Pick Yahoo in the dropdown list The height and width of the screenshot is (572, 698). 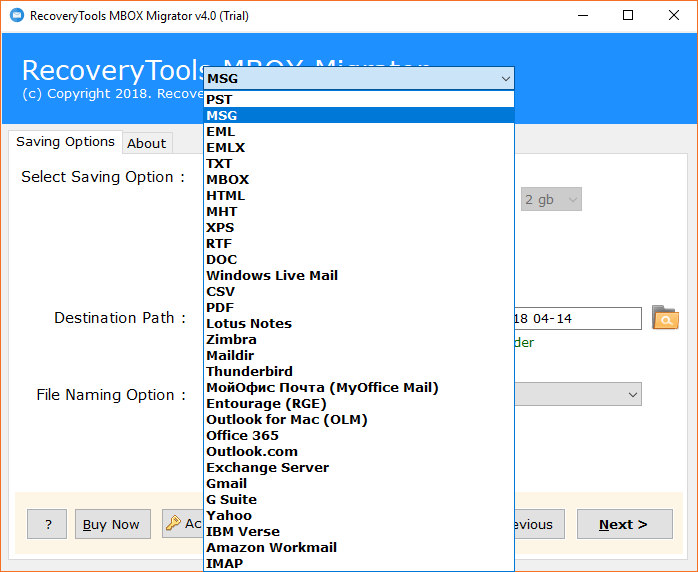[359, 516]
